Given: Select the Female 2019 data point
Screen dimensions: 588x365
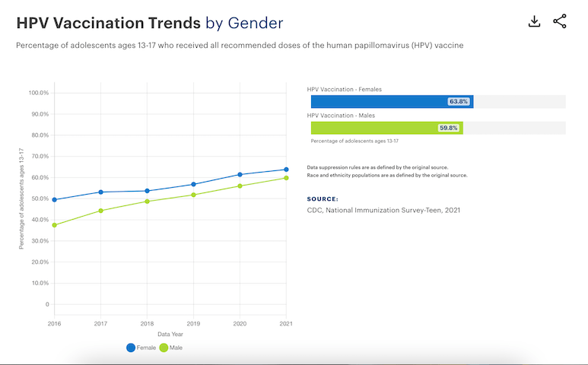Looking at the screenshot, I should [193, 184].
